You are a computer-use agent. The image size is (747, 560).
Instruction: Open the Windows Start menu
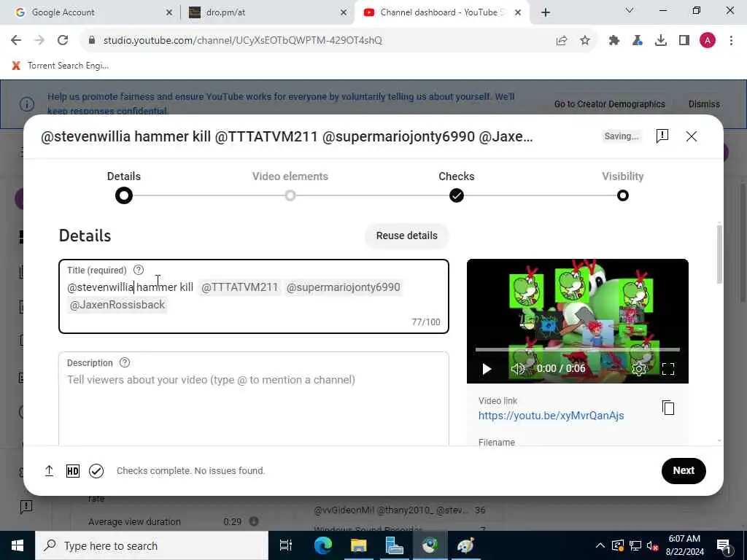18,545
